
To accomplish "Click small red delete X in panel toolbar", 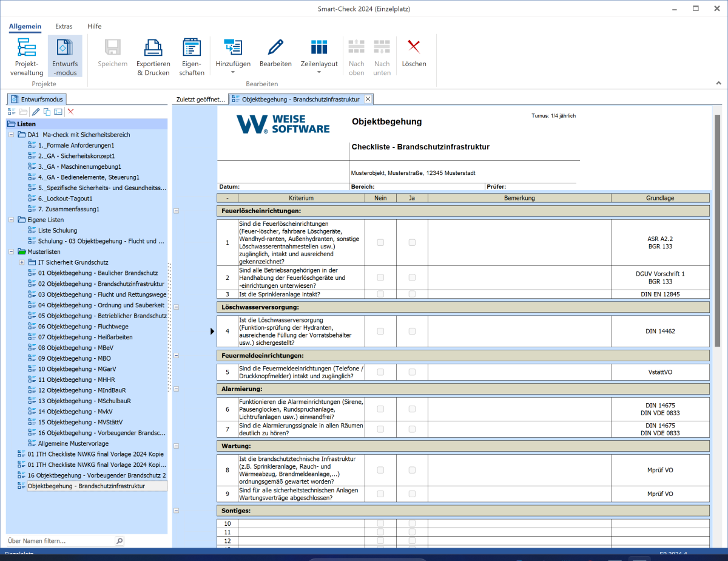I will 71,112.
